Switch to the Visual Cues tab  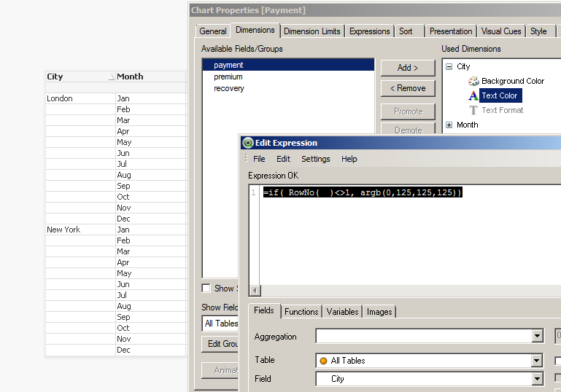tap(501, 31)
